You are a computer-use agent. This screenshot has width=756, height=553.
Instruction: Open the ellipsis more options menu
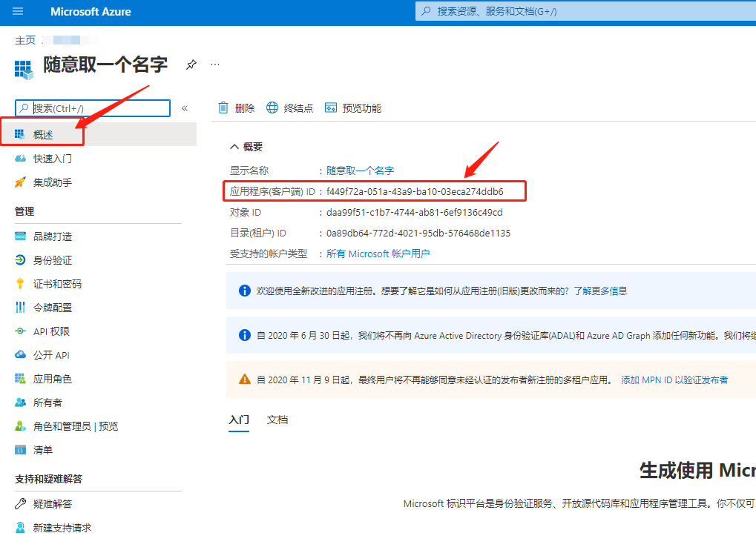point(215,64)
